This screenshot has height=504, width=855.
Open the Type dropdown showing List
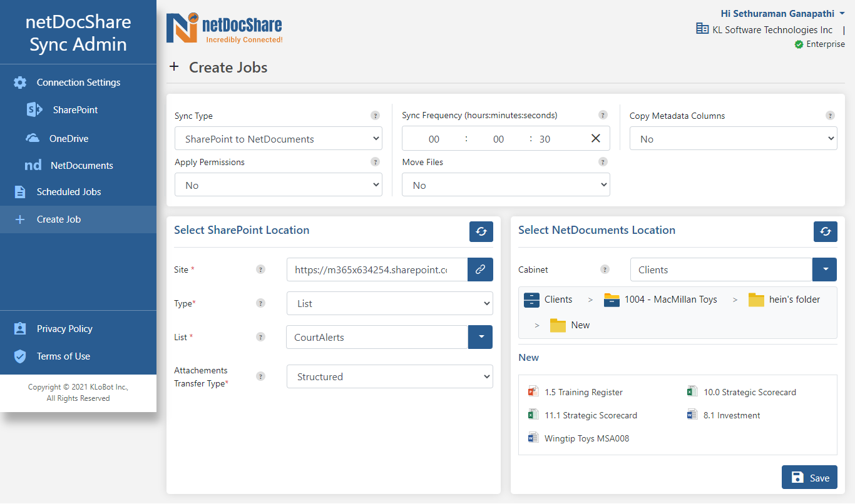(390, 303)
